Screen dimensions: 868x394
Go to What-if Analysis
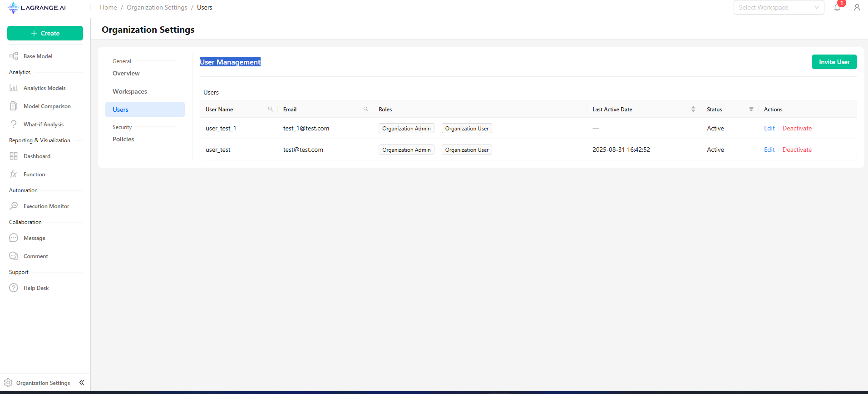tap(44, 124)
